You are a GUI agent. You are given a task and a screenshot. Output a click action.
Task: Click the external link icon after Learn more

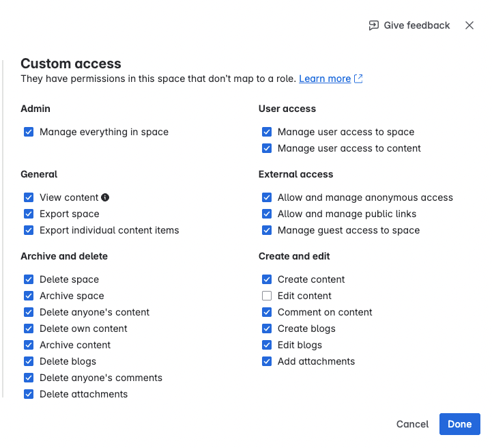(358, 79)
